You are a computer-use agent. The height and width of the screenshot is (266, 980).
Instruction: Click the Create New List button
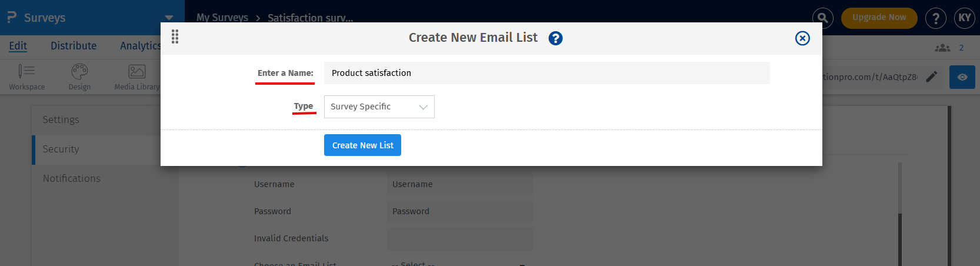click(x=362, y=145)
